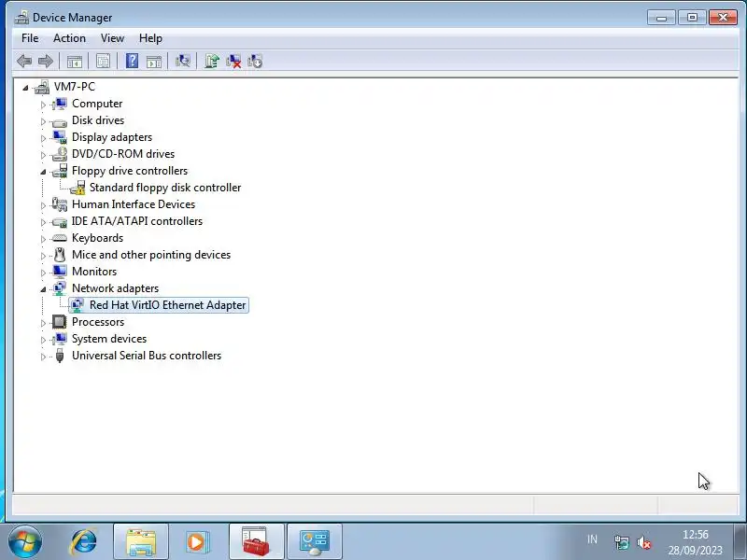Select the Mice and other pointing devices icon
747x560 pixels.
pos(60,255)
